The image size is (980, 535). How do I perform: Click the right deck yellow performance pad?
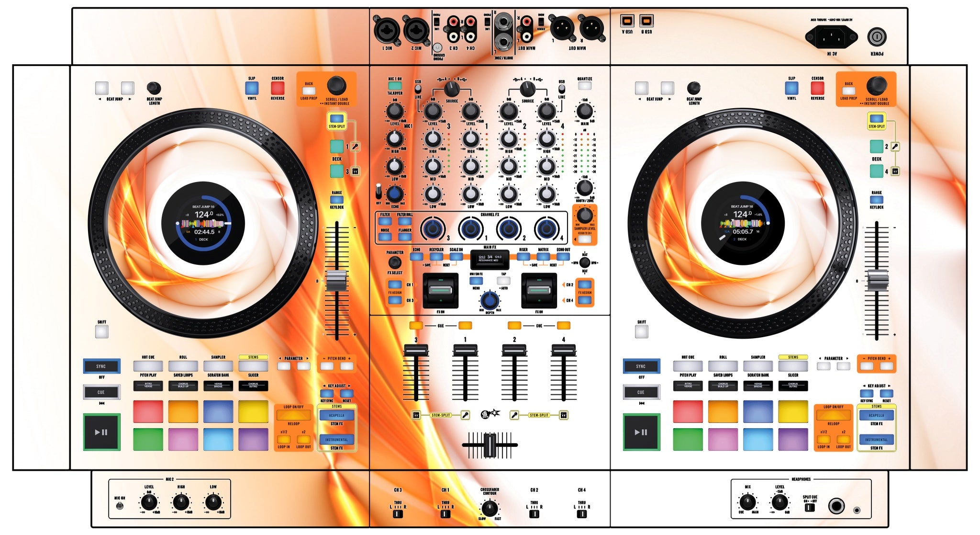click(x=793, y=411)
